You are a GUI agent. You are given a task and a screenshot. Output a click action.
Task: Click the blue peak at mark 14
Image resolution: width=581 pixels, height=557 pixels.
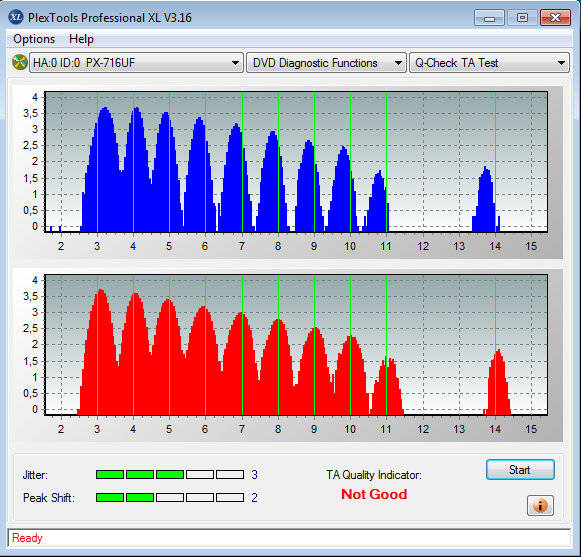click(486, 199)
